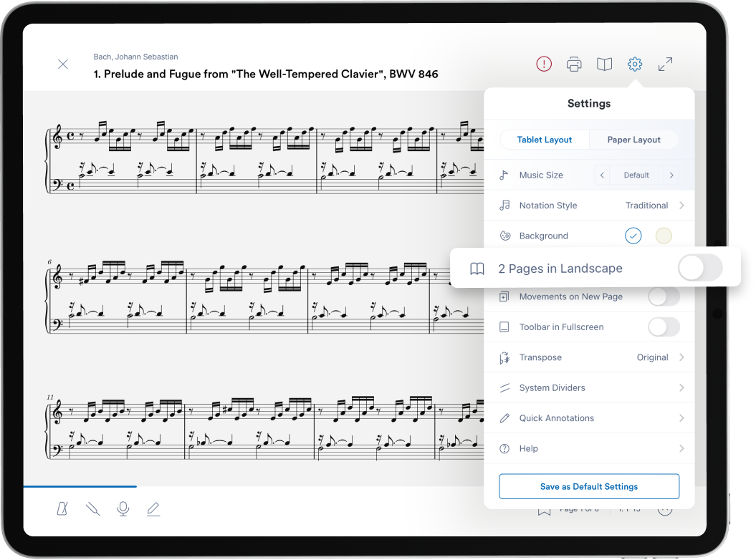Screen dimensions: 756x560
Task: Select the tuning fork tool
Action: coord(92,509)
